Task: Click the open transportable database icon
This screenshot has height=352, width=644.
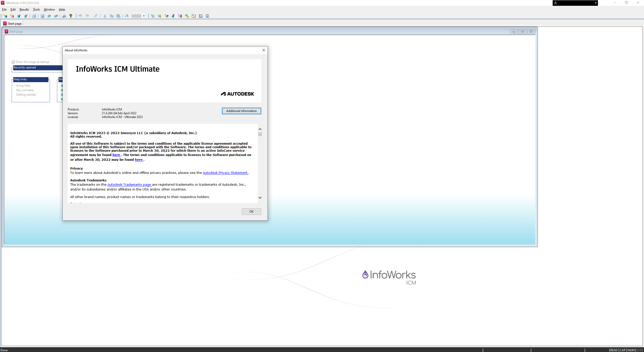Action: (x=26, y=16)
